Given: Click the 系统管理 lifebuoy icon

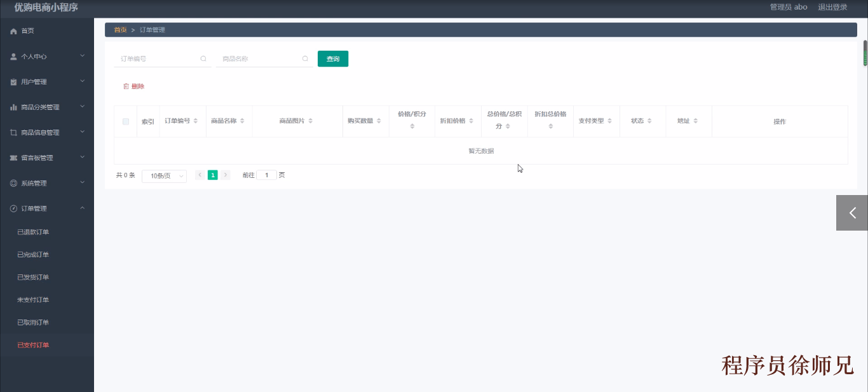Looking at the screenshot, I should click(13, 184).
